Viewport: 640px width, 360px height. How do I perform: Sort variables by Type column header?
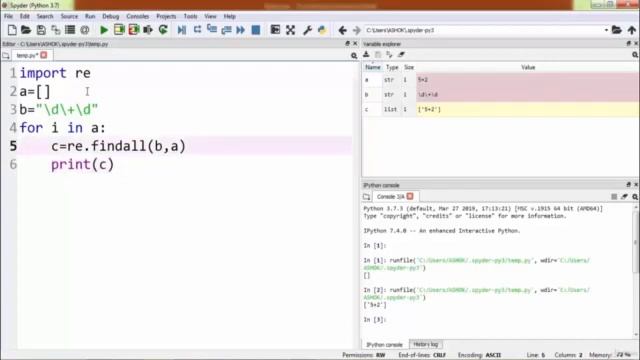point(392,67)
